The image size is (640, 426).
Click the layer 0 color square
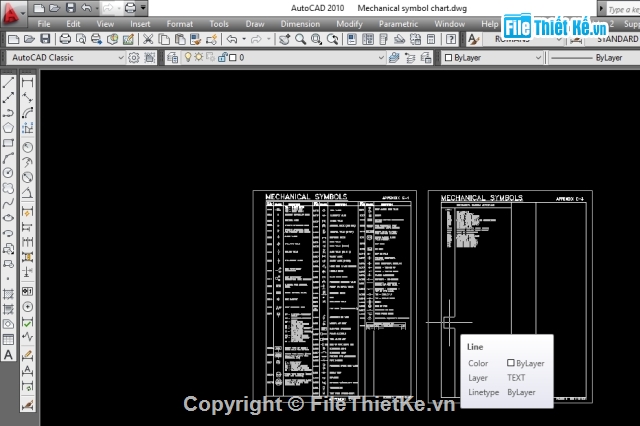[233, 58]
